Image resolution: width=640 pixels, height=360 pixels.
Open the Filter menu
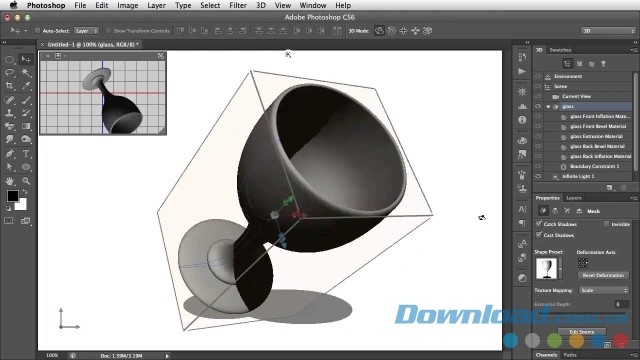[238, 5]
